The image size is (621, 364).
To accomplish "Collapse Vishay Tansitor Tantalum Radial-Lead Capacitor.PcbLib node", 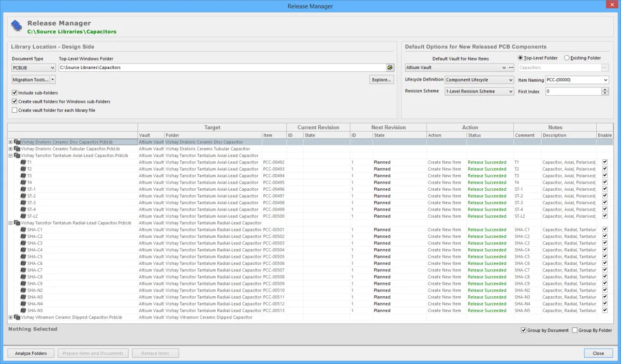I will (x=11, y=223).
